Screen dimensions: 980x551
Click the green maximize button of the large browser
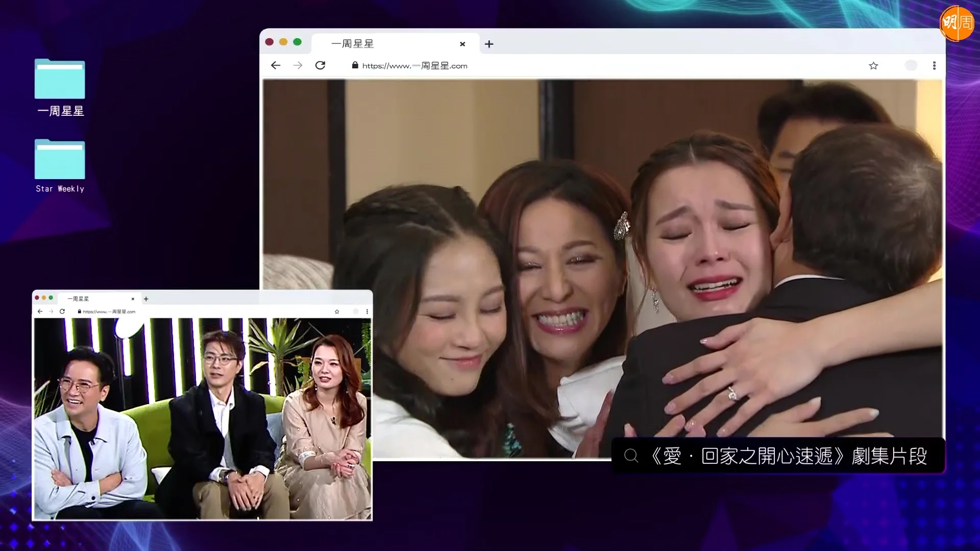click(298, 42)
